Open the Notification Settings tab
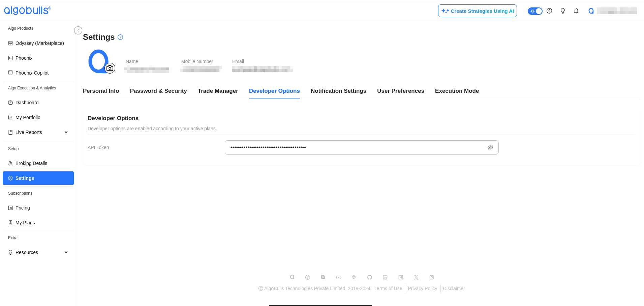Viewport: 644px width, 306px height. [338, 91]
